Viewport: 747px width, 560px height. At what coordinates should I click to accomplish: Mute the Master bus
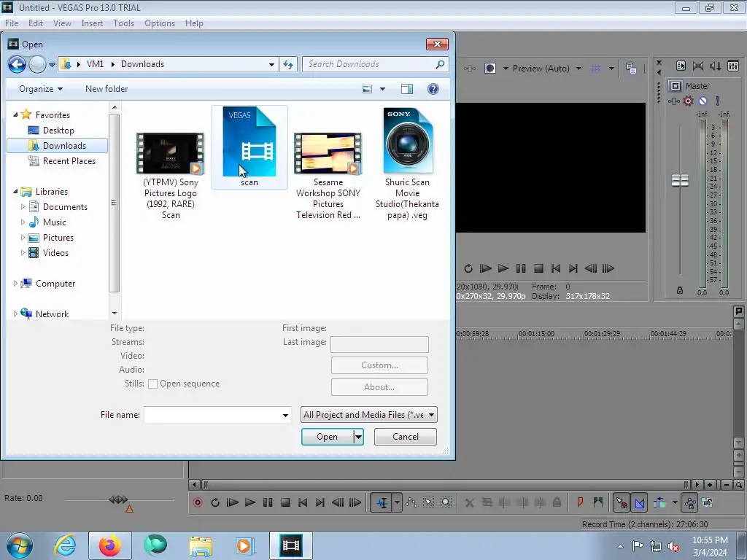(703, 101)
